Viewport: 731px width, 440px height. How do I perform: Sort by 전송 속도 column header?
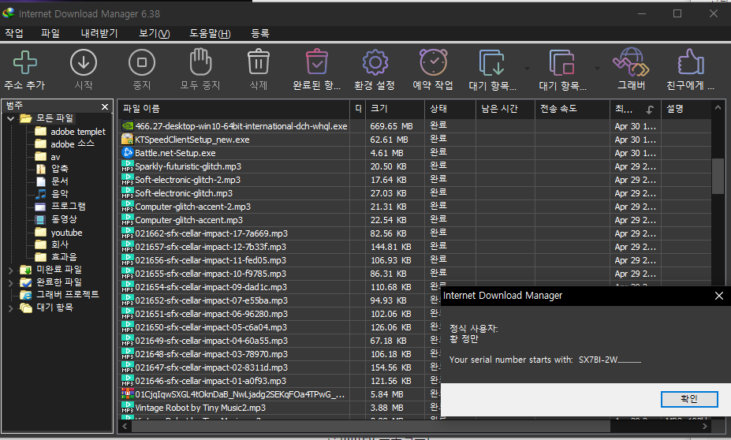(572, 109)
